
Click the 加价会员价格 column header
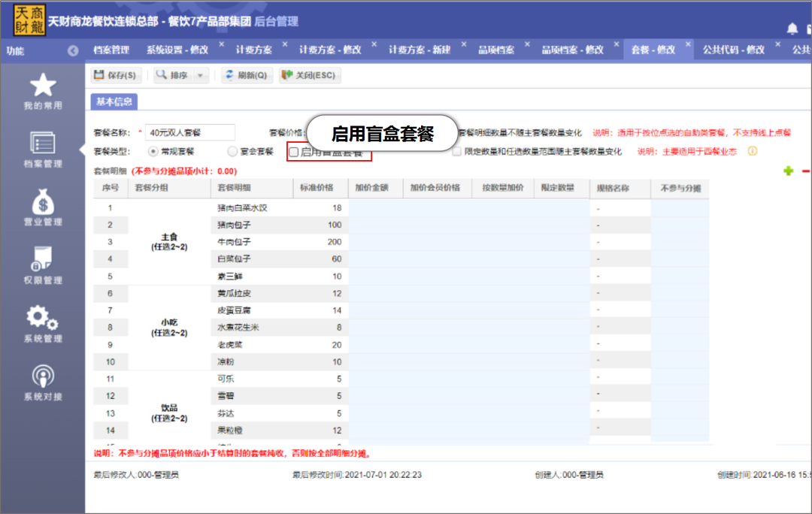(437, 189)
